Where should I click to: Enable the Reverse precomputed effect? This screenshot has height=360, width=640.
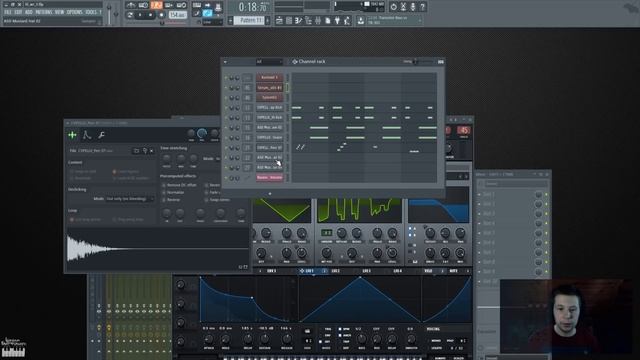[171, 200]
